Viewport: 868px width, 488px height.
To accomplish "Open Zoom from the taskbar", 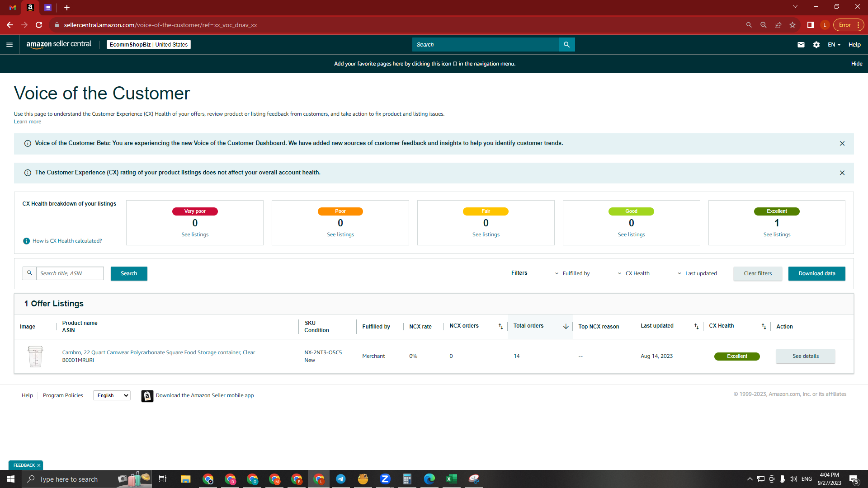I will pos(385,479).
